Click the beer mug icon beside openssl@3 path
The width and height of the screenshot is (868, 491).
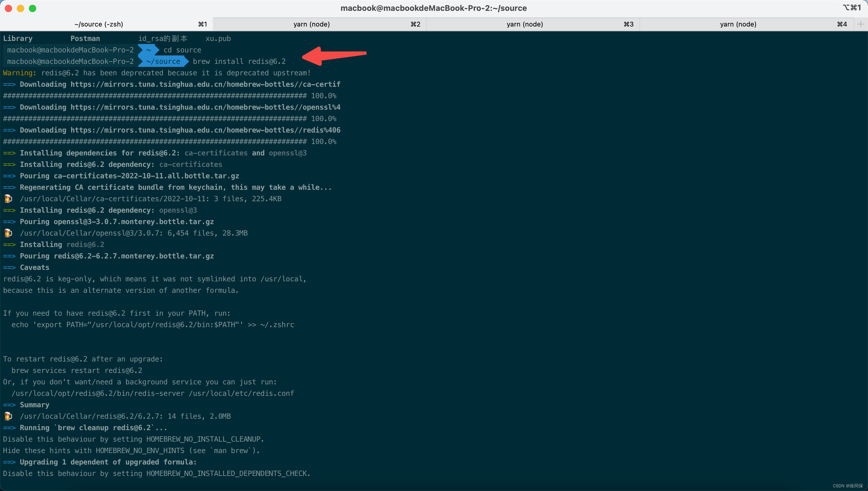(8, 233)
